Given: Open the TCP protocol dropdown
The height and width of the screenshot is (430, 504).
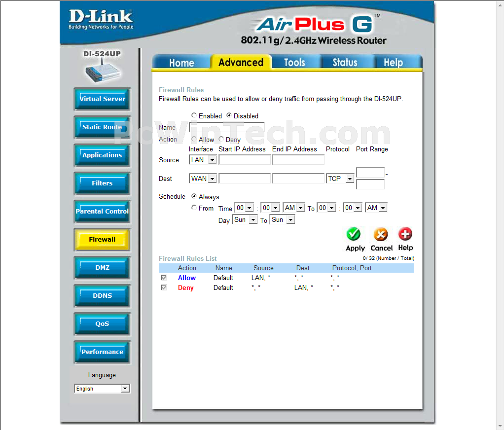Looking at the screenshot, I should [340, 179].
